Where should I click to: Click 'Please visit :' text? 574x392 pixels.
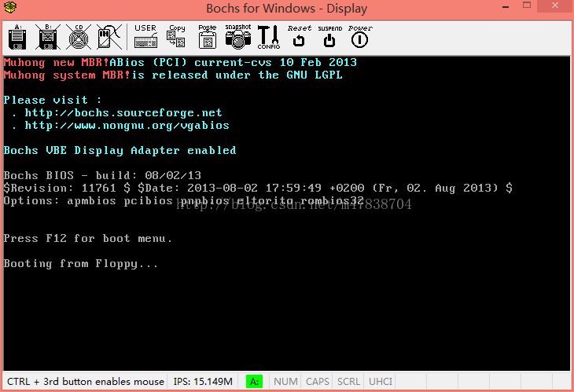coord(53,101)
